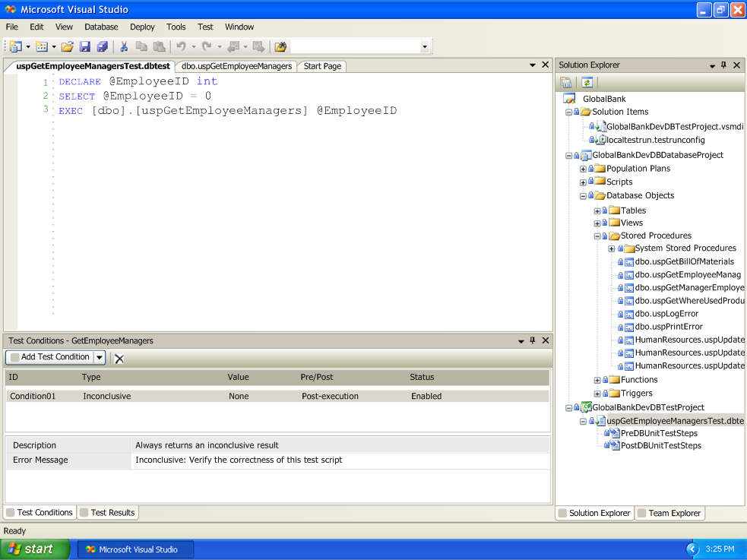Select PostDBUnitTestSteps tree item

tap(661, 446)
